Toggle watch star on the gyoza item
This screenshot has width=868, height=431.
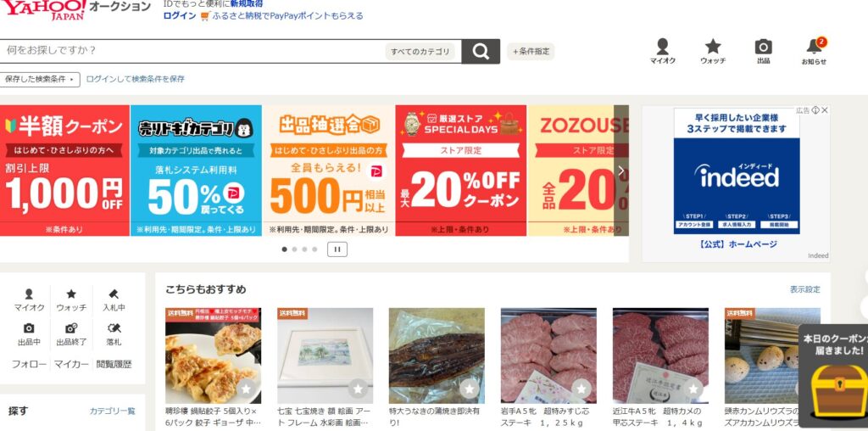tap(246, 389)
